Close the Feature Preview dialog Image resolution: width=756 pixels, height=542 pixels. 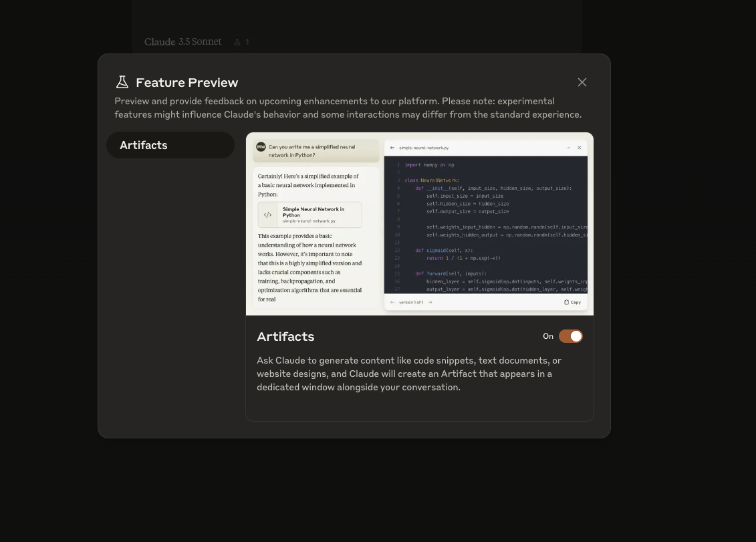582,82
